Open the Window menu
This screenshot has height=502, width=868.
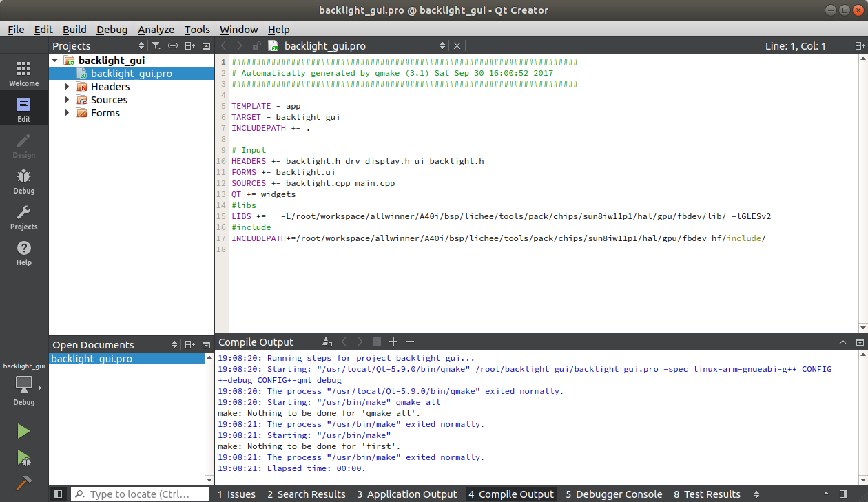[238, 30]
